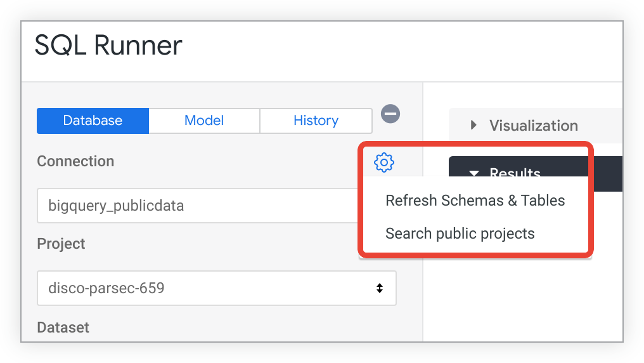The image size is (644, 363).
Task: Click the Dataset field label
Action: (x=63, y=327)
